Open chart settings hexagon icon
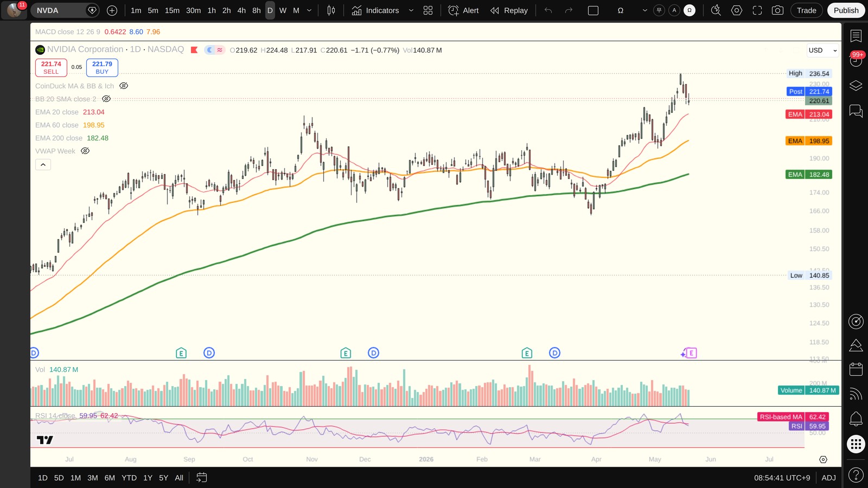The height and width of the screenshot is (488, 868). [x=737, y=10]
